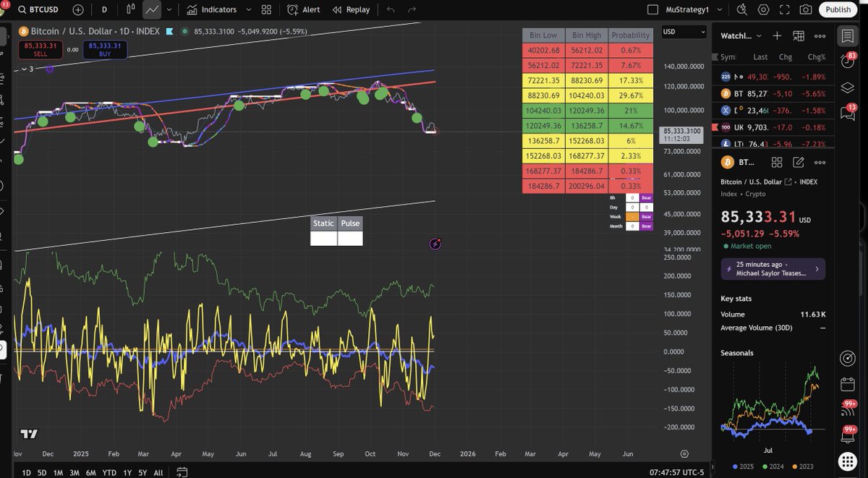Viewport: 868px width, 478px height.
Task: Undo the last chart action
Action: [391, 9]
